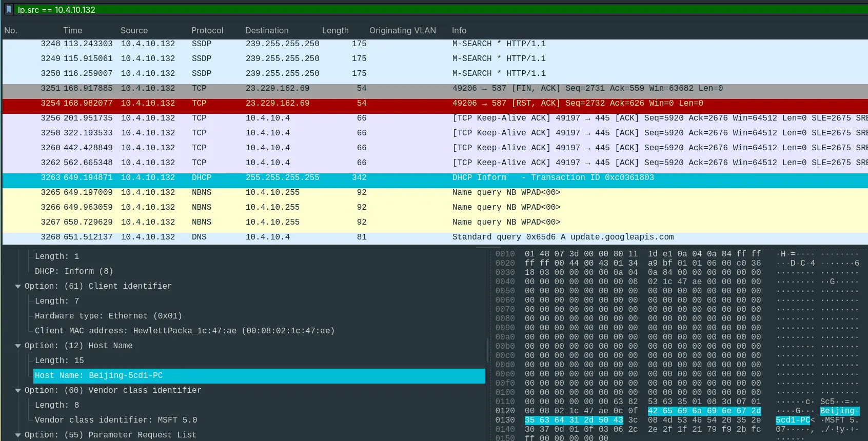Select the Host Name Beijing-5cd1-PC field
Image resolution: width=868 pixels, height=441 pixels.
click(x=98, y=375)
